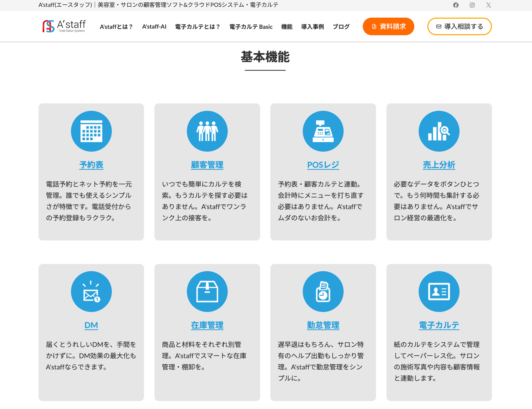Open the A'staff-AI menu item
The height and width of the screenshot is (409, 532).
coord(154,27)
